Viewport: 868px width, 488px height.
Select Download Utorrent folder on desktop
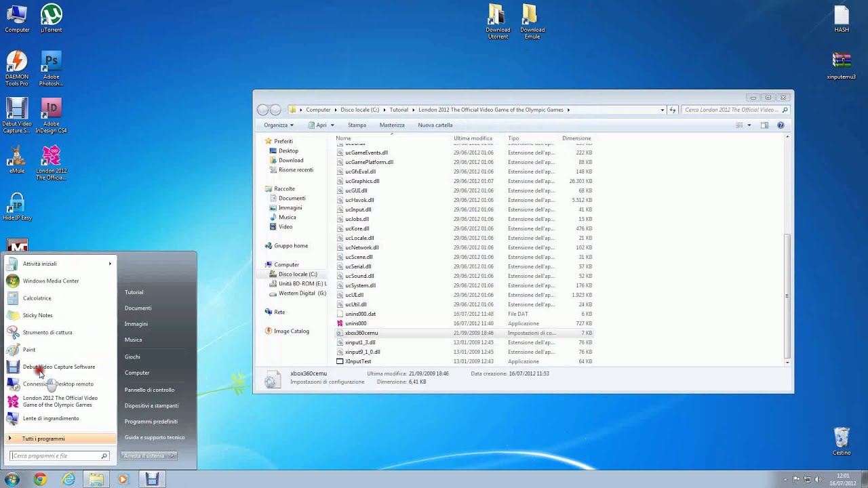point(498,21)
